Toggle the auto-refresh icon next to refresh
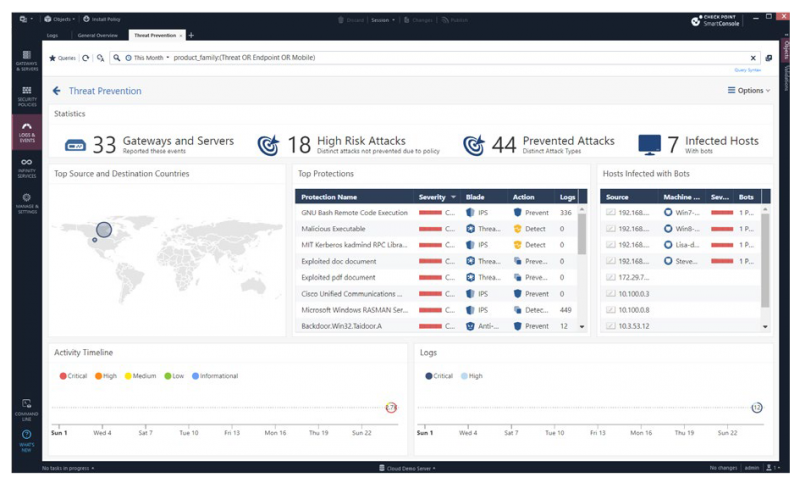800x483 pixels. coord(101,58)
